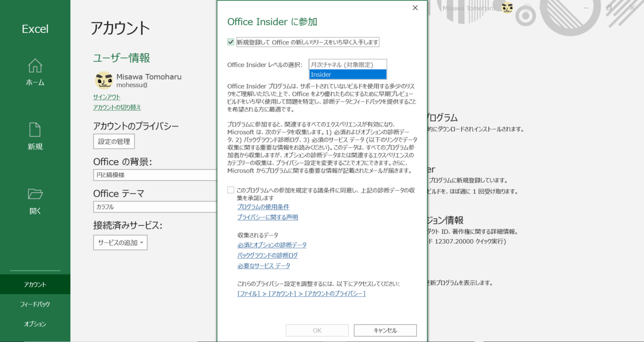Click the Open (開く) folder icon

[x=35, y=194]
